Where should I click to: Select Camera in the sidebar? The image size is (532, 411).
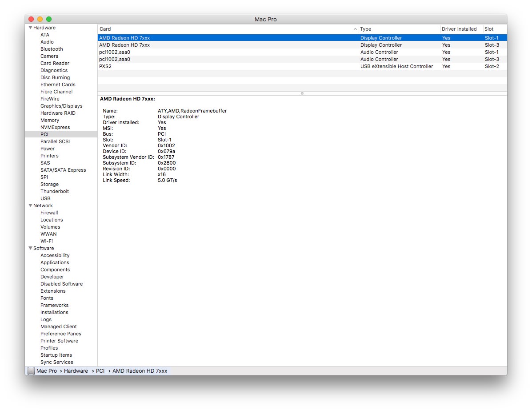pyautogui.click(x=49, y=56)
